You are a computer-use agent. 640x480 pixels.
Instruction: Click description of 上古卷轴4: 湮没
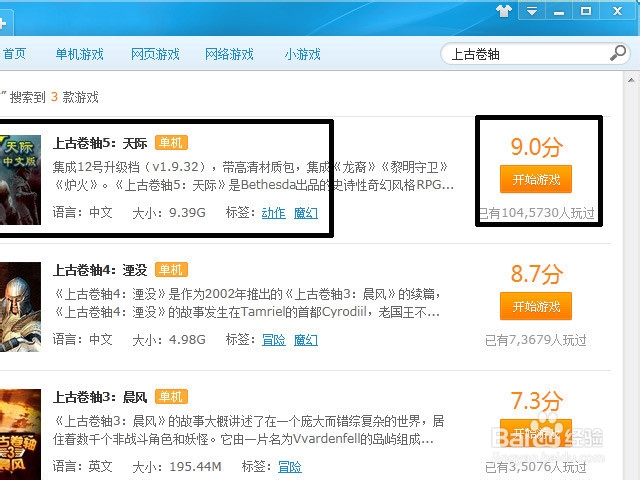tap(247, 303)
